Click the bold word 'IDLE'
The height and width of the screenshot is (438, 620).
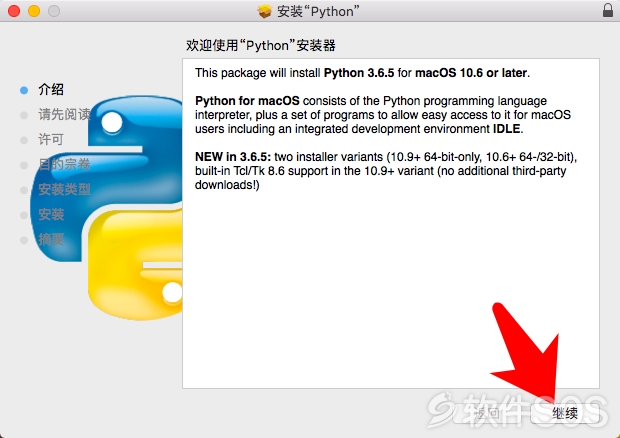506,129
